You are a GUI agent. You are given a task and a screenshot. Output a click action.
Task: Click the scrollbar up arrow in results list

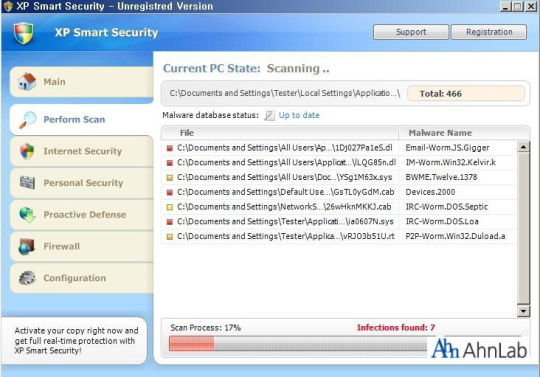point(523,147)
